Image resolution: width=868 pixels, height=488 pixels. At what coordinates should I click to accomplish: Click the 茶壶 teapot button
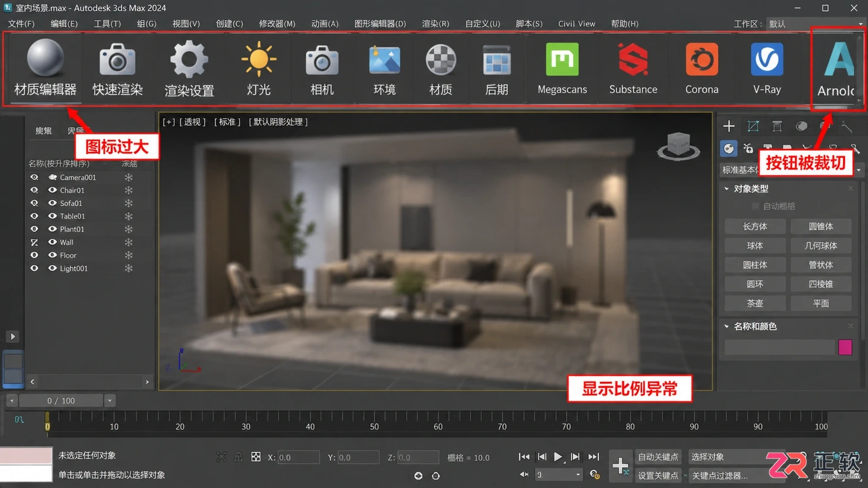(755, 303)
